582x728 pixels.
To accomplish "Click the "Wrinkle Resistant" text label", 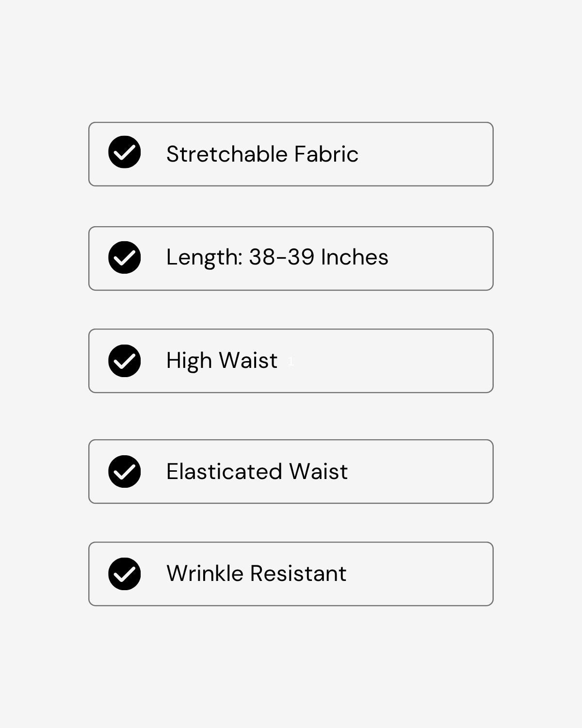I will coord(256,573).
